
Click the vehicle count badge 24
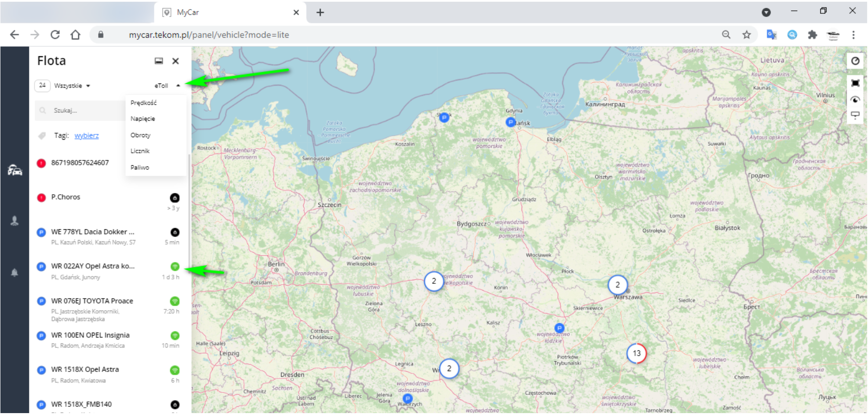click(42, 86)
